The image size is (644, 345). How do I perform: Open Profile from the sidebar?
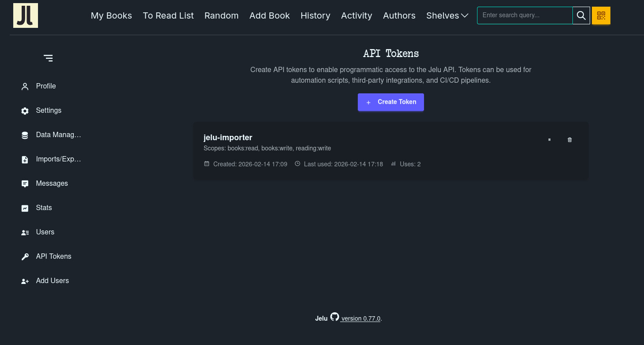click(x=45, y=86)
